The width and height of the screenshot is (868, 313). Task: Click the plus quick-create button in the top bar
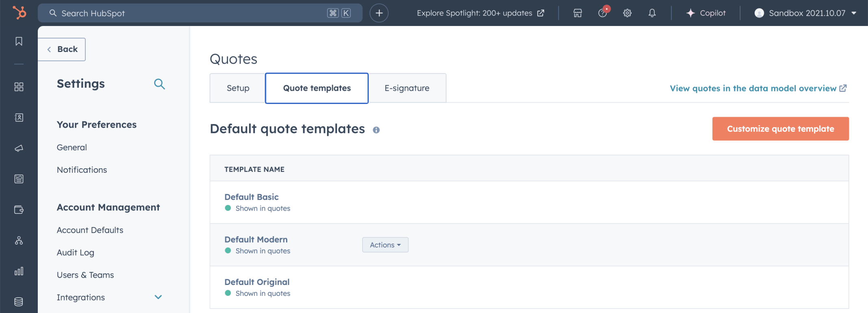pos(379,13)
